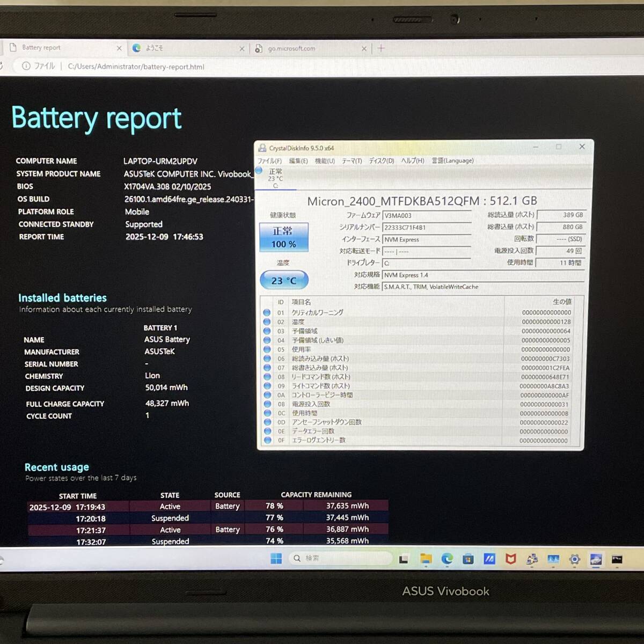Open File Explorer from the taskbar
This screenshot has height=644, width=644.
(x=426, y=559)
